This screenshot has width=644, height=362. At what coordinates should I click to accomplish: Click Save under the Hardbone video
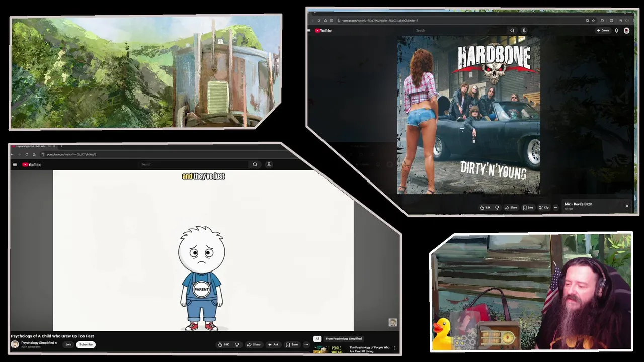click(x=528, y=207)
